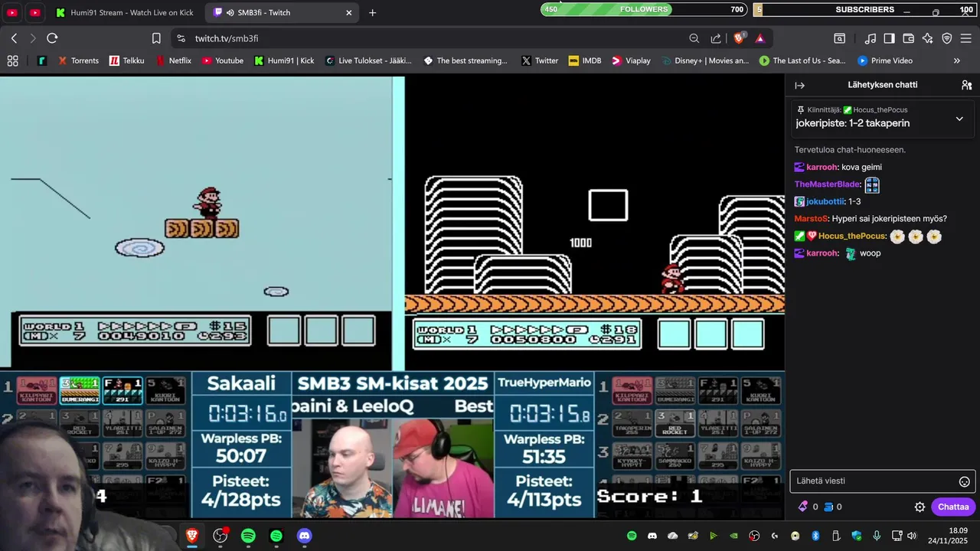
Task: Open Disney+ bookmark
Action: pyautogui.click(x=705, y=60)
